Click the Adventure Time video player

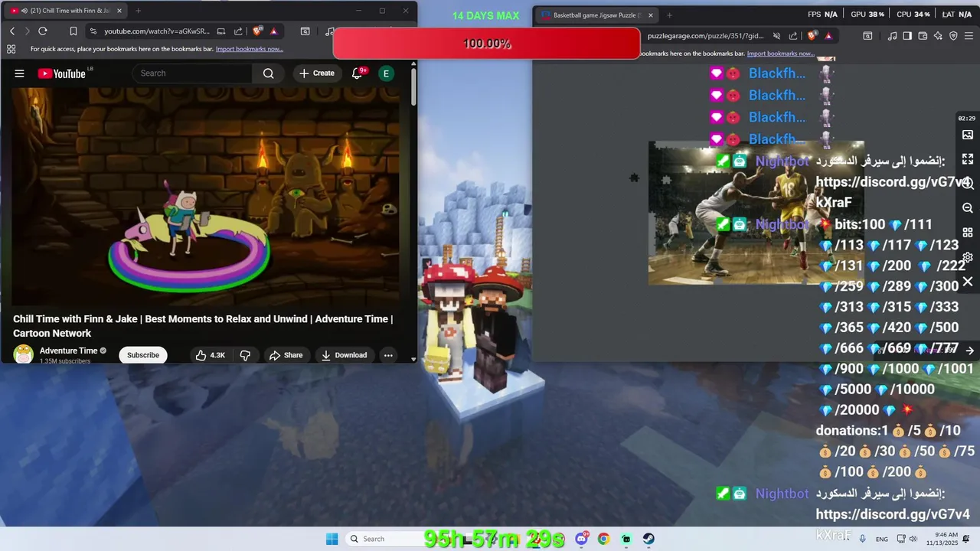coord(206,196)
